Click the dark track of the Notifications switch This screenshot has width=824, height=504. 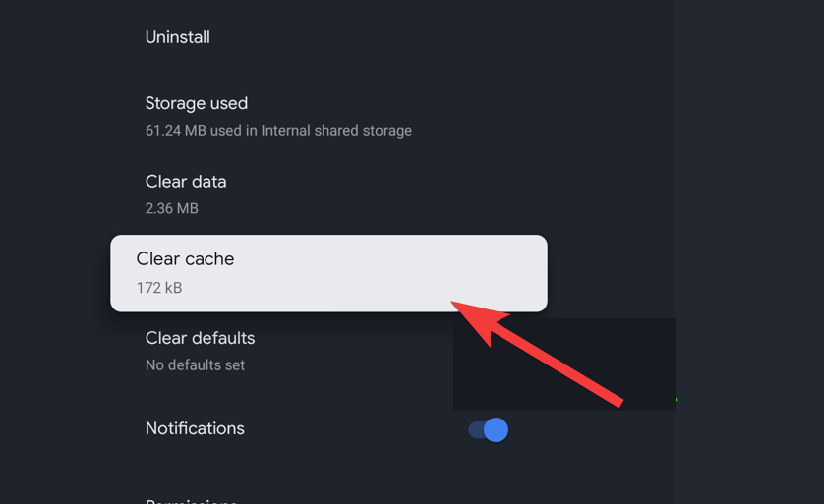tap(476, 430)
